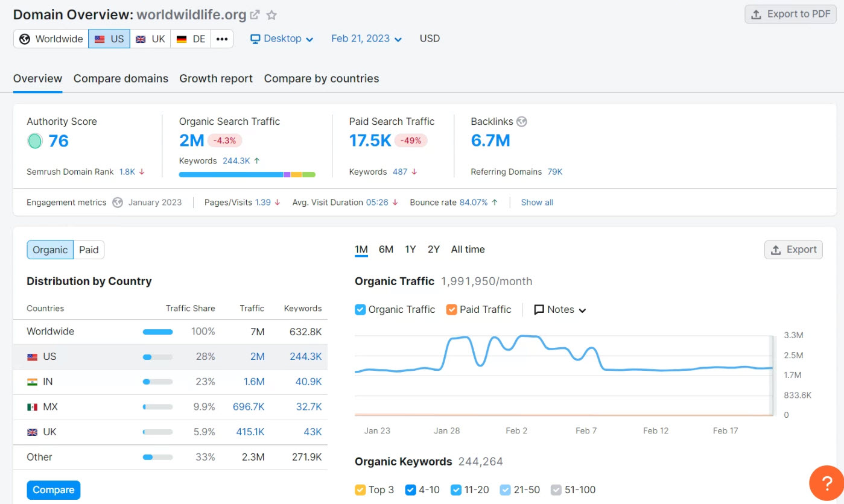Switch distribution to Organic
This screenshot has width=844, height=504.
(x=50, y=250)
